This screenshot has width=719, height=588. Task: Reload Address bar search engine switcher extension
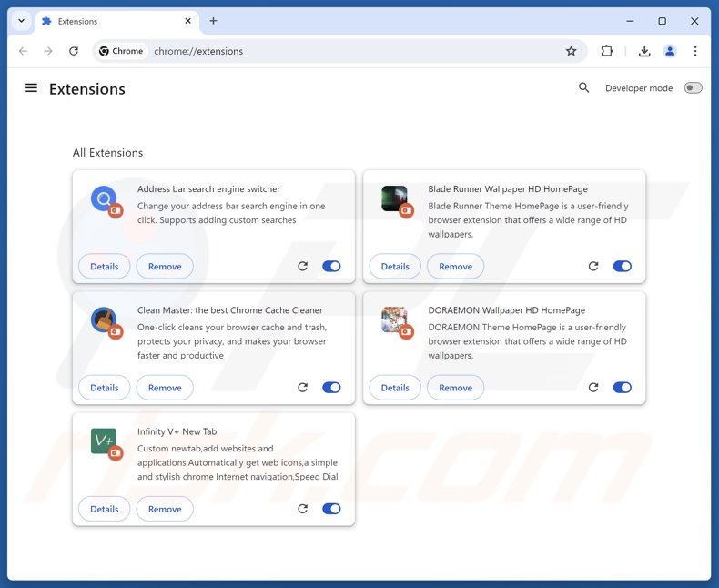coord(303,266)
